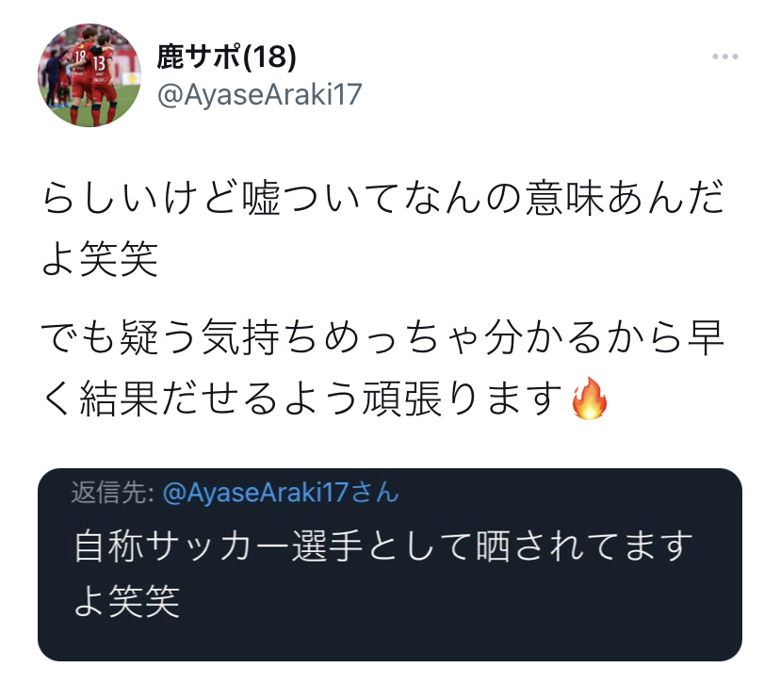Open the dark quoted tweet card

click(390, 564)
